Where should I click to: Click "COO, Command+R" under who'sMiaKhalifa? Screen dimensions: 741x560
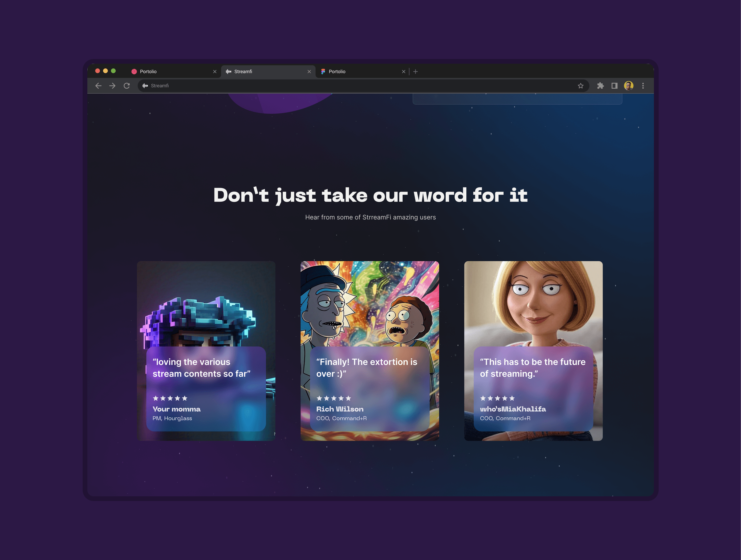505,418
